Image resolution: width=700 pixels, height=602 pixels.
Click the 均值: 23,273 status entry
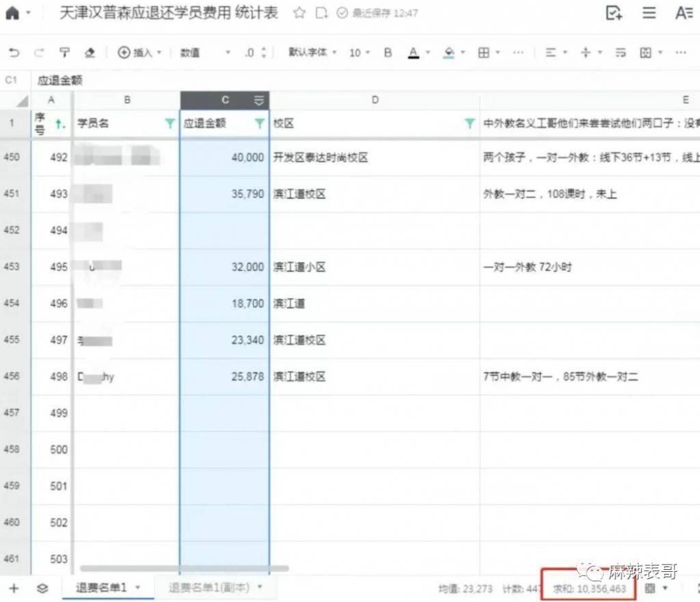tap(466, 589)
